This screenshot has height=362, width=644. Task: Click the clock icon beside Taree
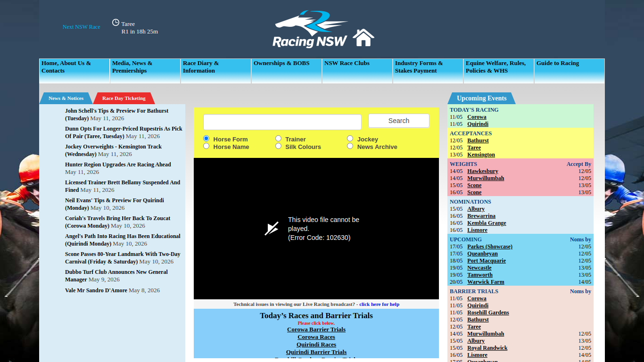pyautogui.click(x=116, y=23)
